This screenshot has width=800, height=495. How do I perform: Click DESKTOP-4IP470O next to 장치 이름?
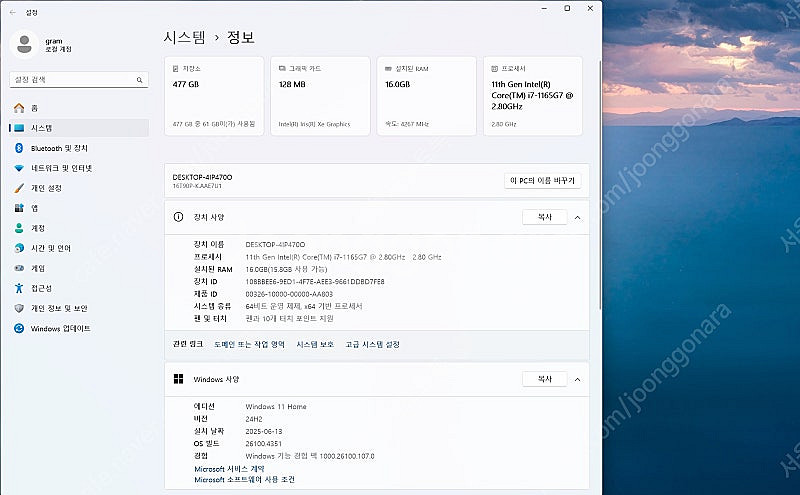click(x=275, y=244)
